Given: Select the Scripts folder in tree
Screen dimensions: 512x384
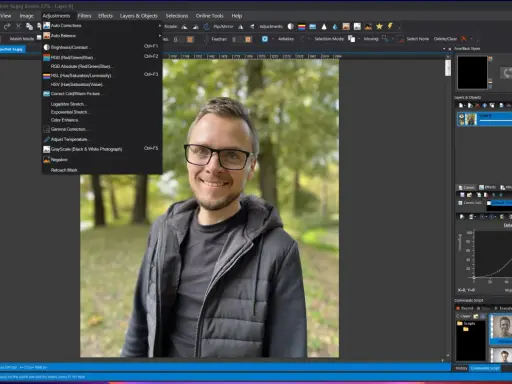Looking at the screenshot, I should click(x=466, y=323).
